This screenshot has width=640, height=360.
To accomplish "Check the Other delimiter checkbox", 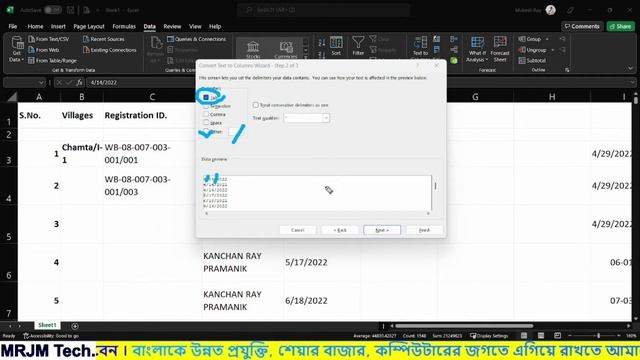I will tap(206, 131).
